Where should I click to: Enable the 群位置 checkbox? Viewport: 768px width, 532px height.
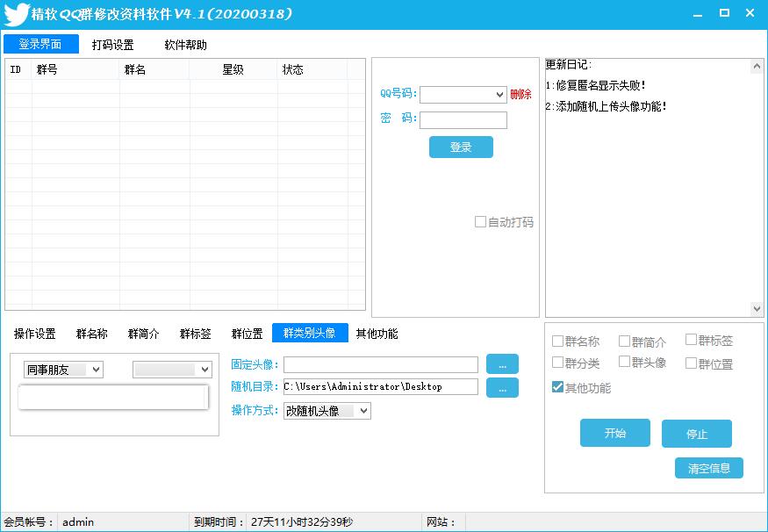[691, 363]
